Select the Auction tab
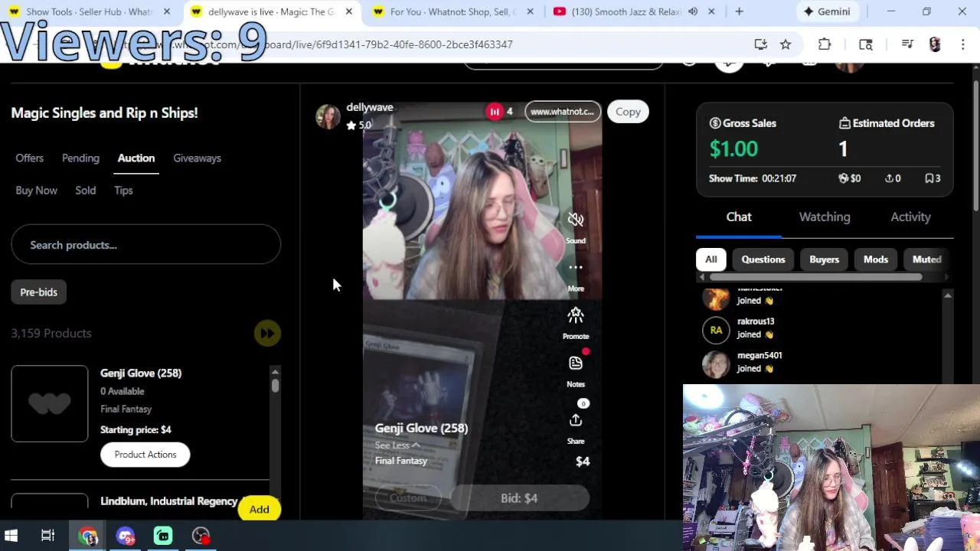The width and height of the screenshot is (980, 551). 136,158
